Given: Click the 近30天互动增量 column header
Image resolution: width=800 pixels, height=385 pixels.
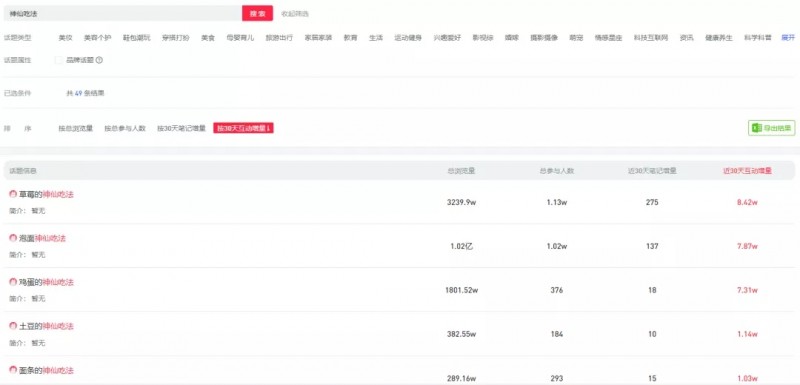Looking at the screenshot, I should (747, 171).
